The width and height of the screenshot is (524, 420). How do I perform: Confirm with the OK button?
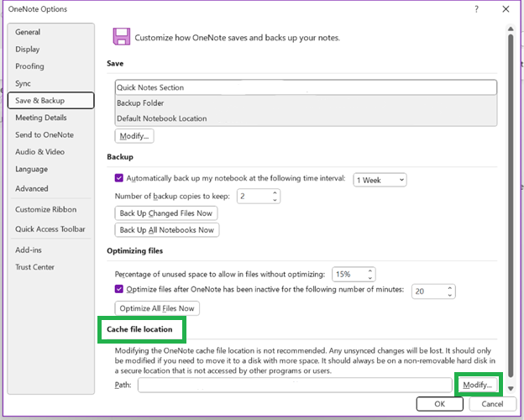440,404
